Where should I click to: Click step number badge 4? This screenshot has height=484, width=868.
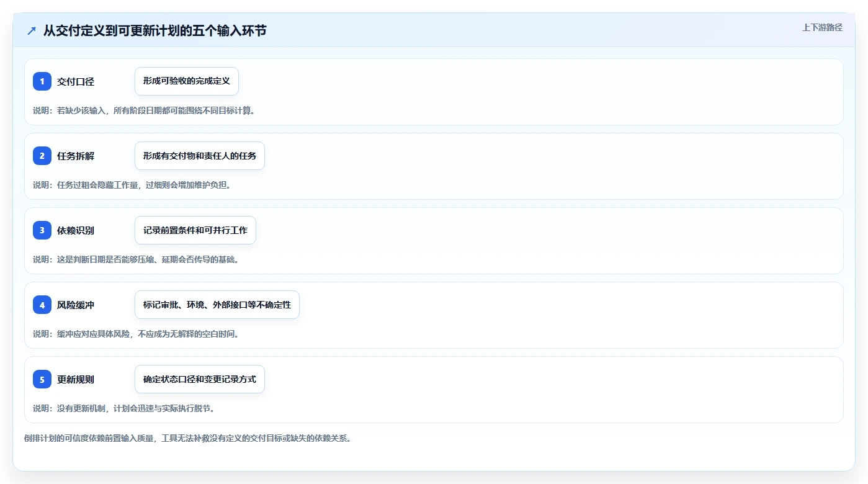pyautogui.click(x=42, y=305)
